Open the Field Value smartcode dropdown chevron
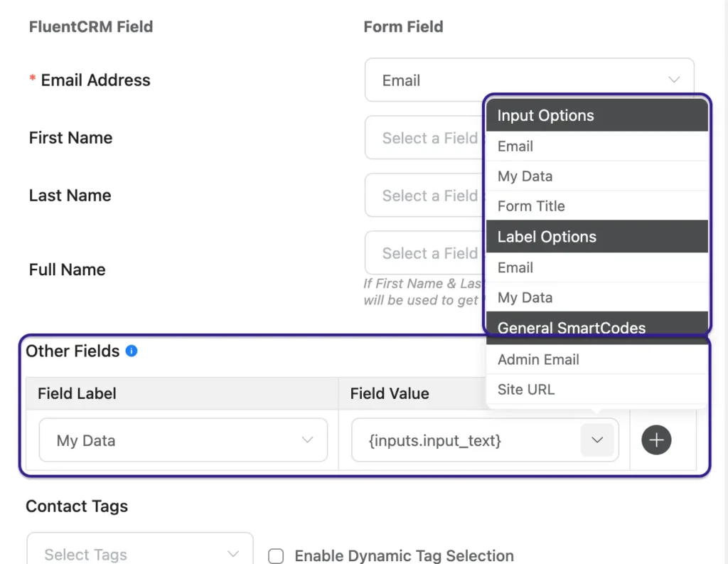Image resolution: width=728 pixels, height=564 pixels. click(597, 440)
